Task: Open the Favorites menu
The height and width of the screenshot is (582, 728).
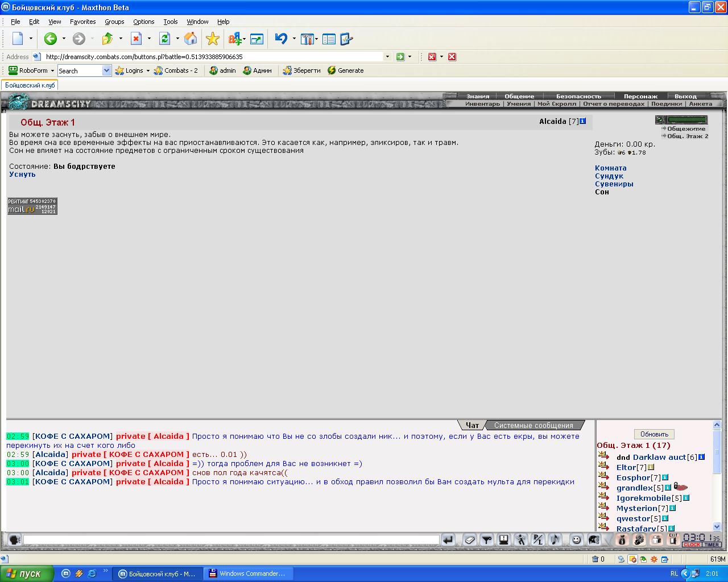Action: [83, 22]
